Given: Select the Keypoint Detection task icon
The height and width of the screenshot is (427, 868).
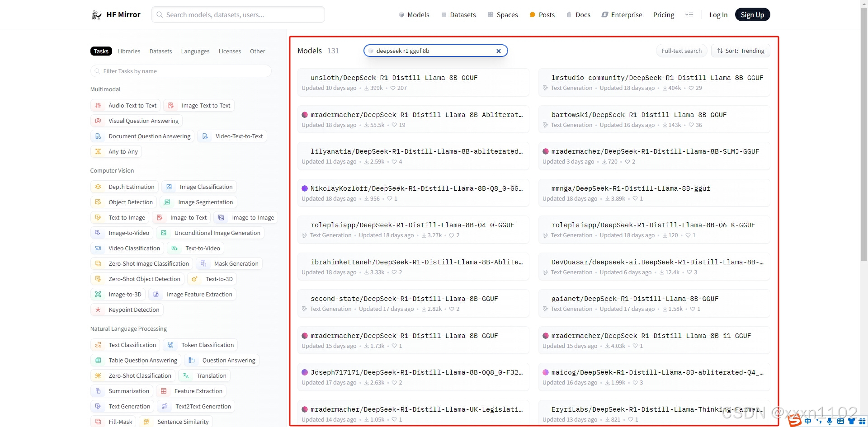Looking at the screenshot, I should [98, 310].
